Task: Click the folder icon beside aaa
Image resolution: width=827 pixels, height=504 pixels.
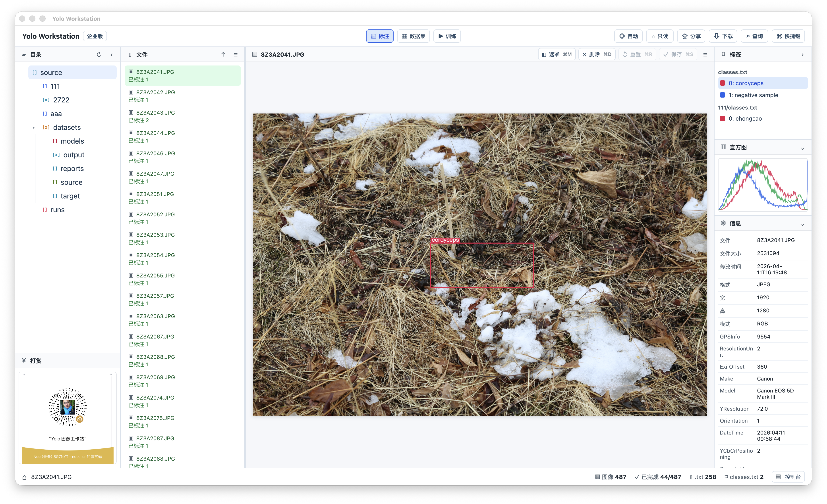Action: click(x=45, y=113)
